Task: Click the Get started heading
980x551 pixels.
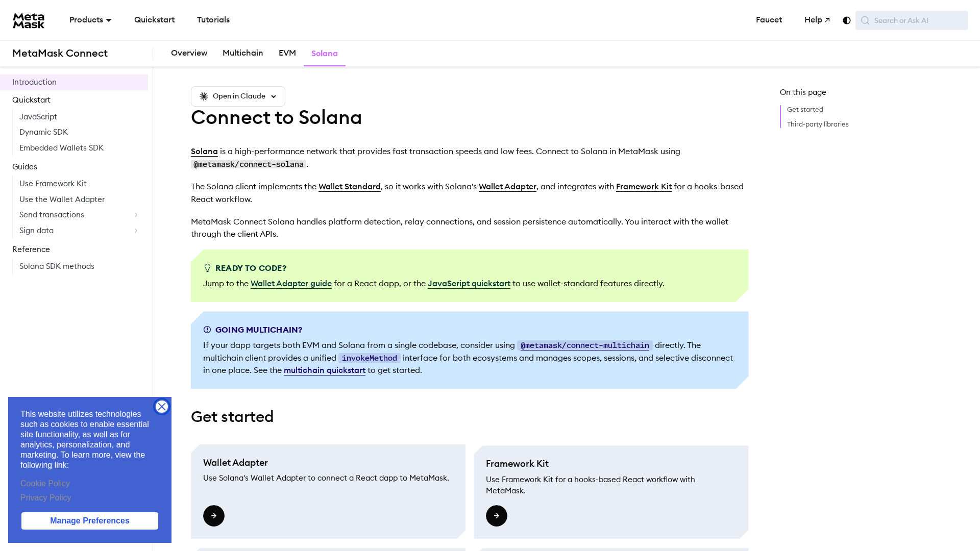Action: pyautogui.click(x=232, y=417)
